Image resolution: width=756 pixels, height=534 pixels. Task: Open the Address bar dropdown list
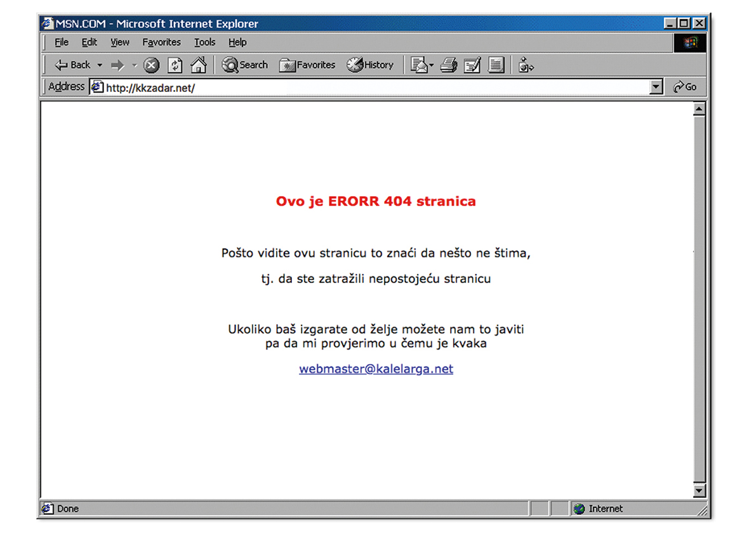click(x=656, y=86)
